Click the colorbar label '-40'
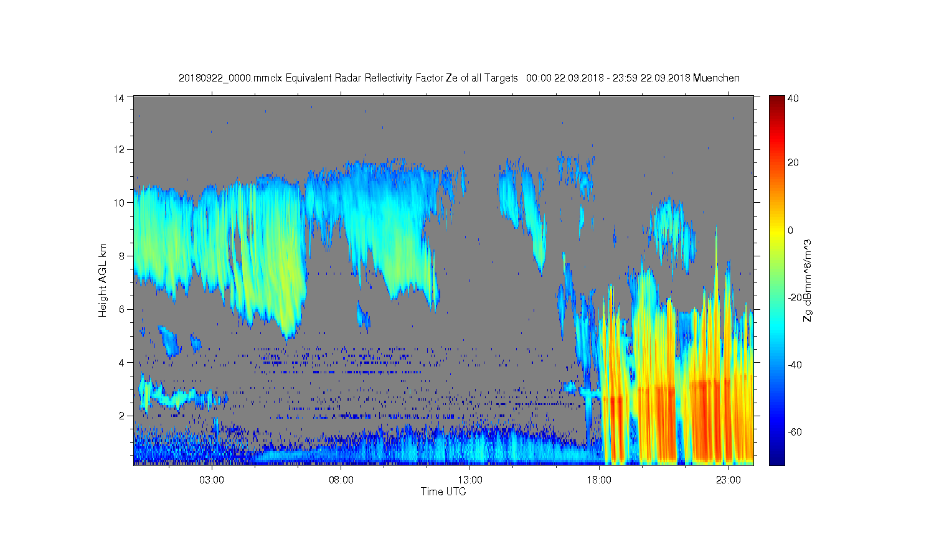This screenshot has width=934, height=560. (x=795, y=365)
